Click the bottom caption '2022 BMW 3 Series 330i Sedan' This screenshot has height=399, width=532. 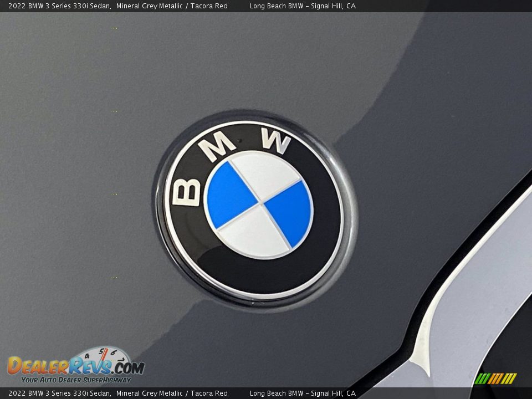click(60, 393)
